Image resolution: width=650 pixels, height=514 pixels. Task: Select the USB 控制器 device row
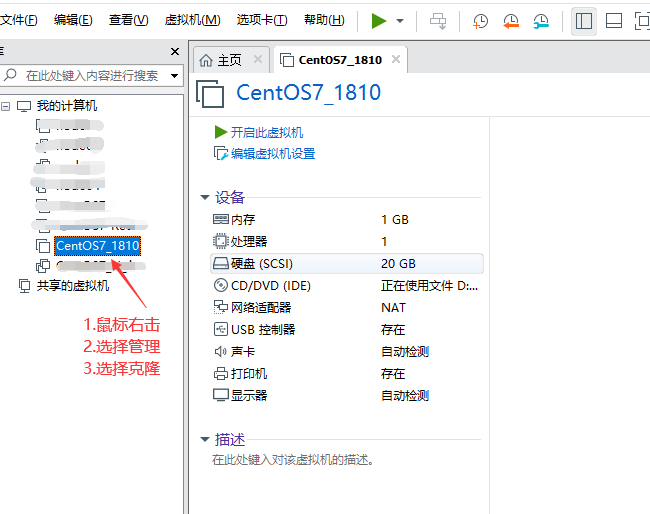(347, 330)
